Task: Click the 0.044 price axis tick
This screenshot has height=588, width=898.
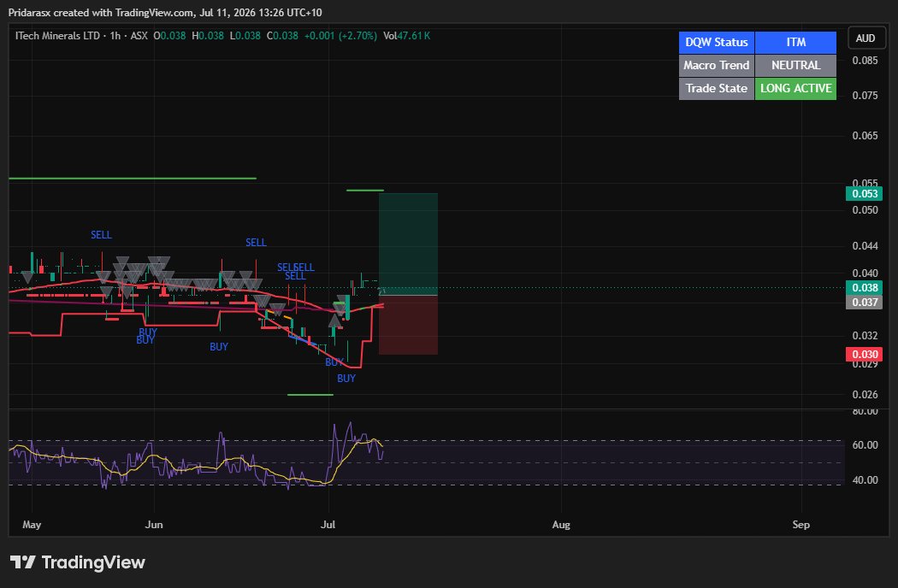Action: click(x=865, y=246)
